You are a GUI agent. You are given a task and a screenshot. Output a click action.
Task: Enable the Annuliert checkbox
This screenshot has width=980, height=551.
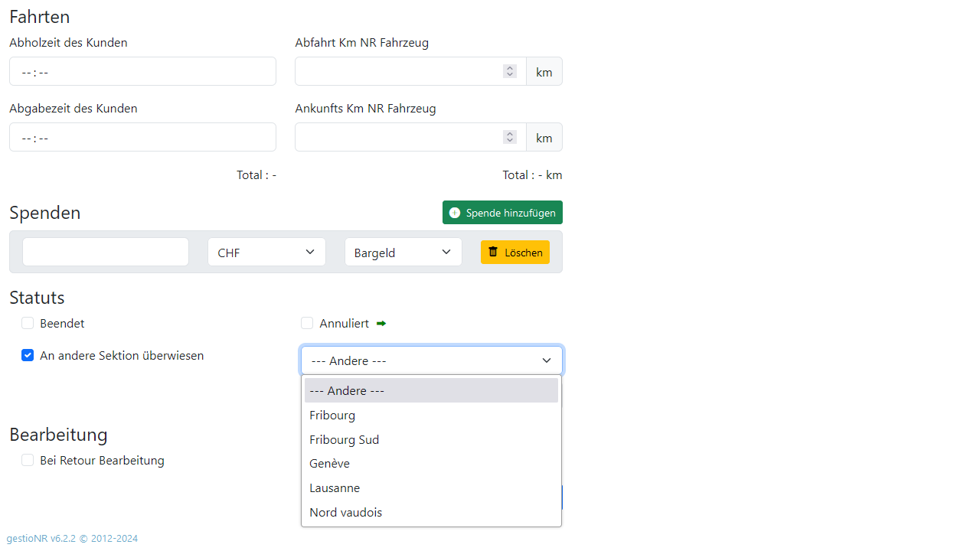[307, 324]
